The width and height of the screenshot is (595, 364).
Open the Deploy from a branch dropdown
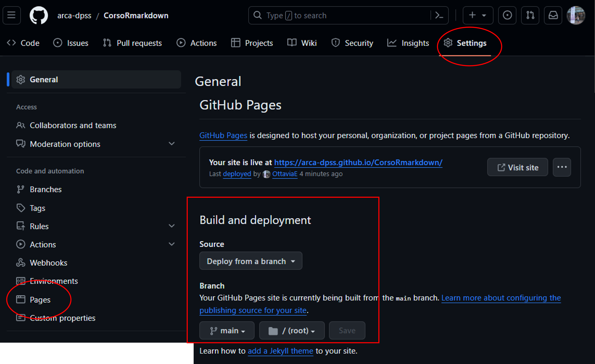251,261
